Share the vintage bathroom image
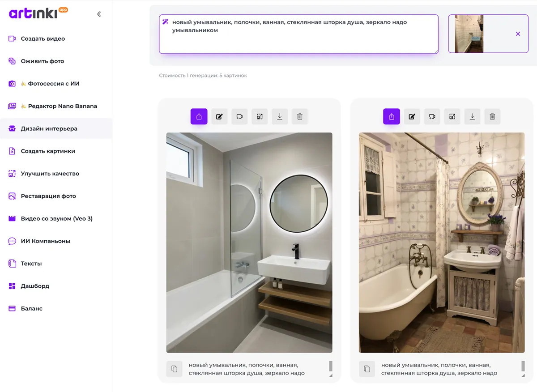This screenshot has height=392, width=537. [x=392, y=117]
